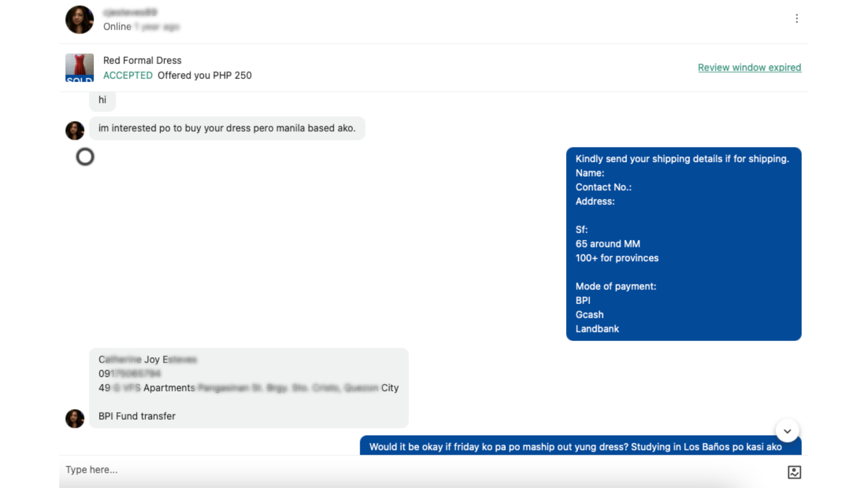Click the blue shipping details message
The image size is (868, 488).
tap(683, 244)
